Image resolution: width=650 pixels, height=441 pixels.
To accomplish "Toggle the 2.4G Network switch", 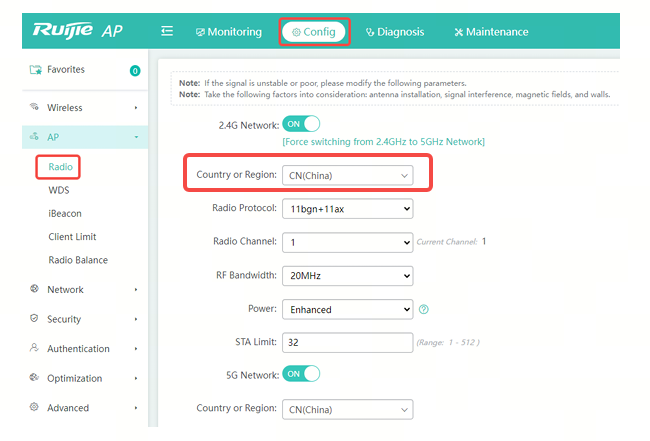I will [301, 124].
